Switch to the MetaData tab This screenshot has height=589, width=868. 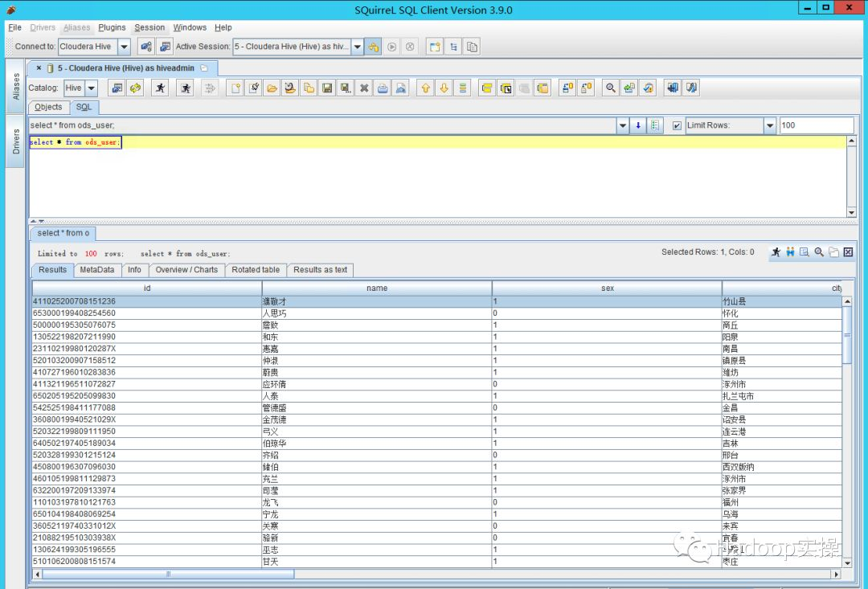97,270
